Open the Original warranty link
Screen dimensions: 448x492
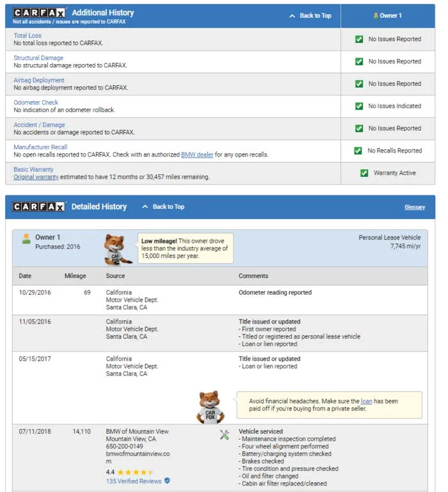36,177
